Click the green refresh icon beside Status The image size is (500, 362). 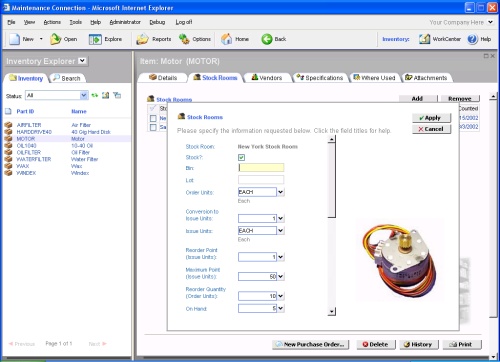click(x=95, y=95)
